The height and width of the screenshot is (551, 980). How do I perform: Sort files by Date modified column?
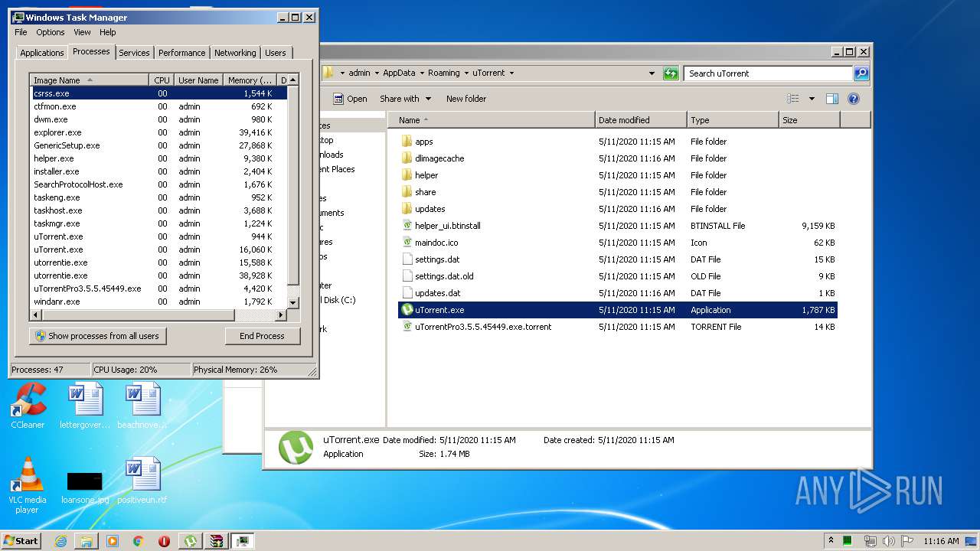pyautogui.click(x=641, y=120)
